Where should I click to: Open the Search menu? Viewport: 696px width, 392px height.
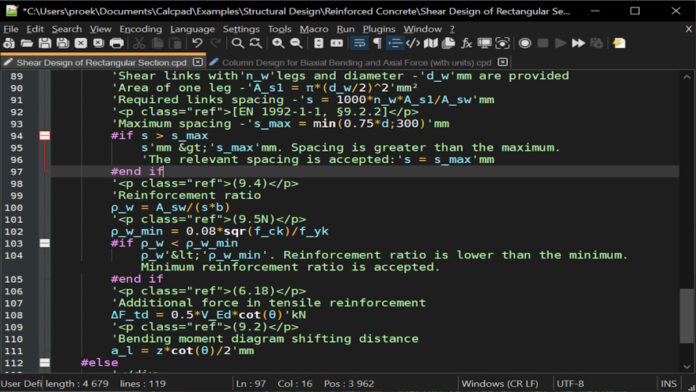pyautogui.click(x=67, y=29)
